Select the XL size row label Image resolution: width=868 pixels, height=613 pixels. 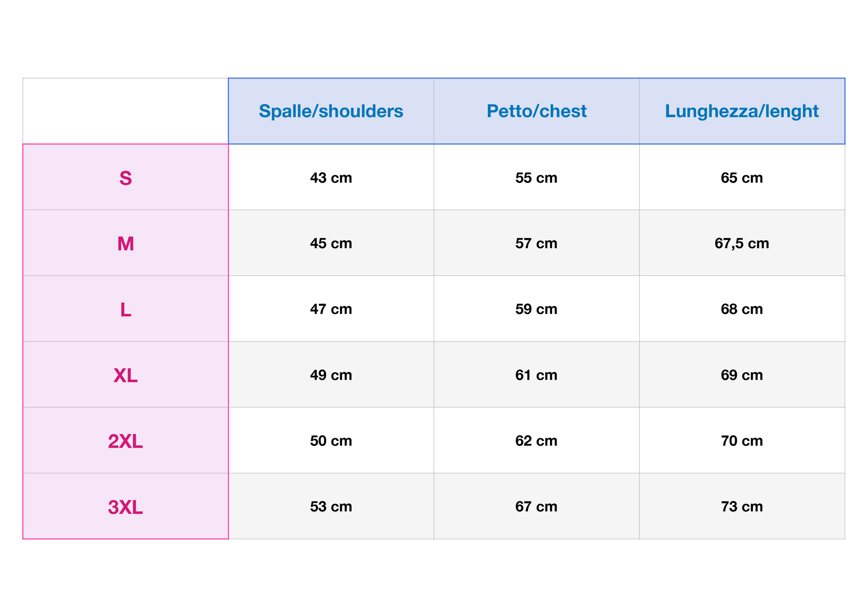coord(125,375)
